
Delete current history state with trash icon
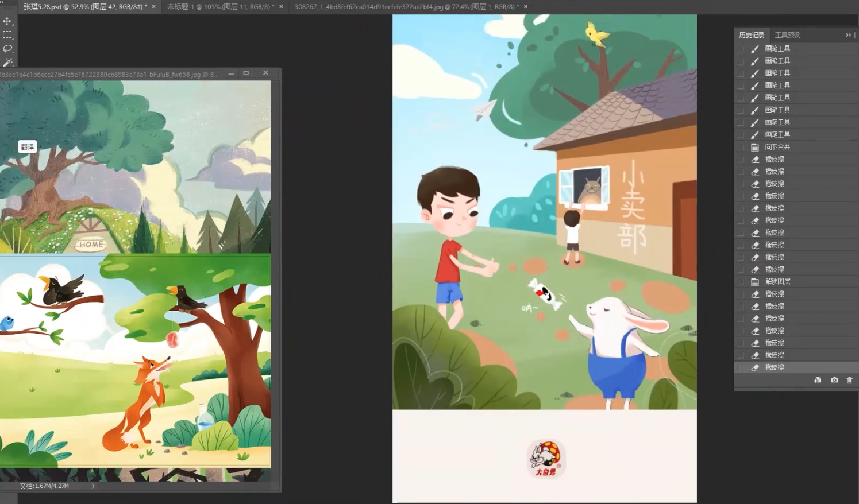pos(849,380)
